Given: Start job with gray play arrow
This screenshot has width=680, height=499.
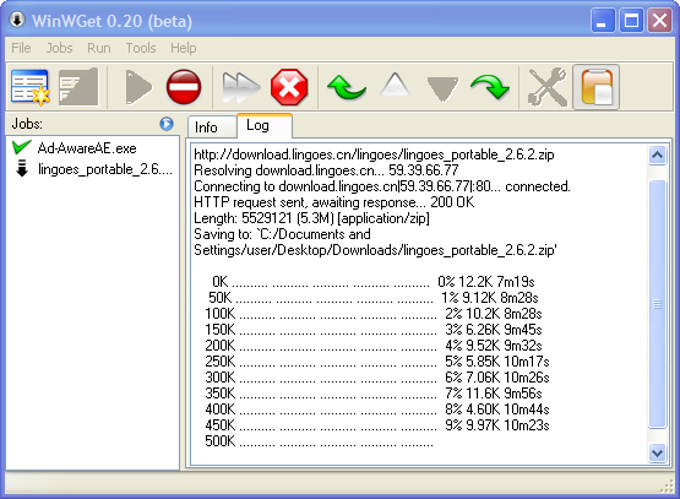Looking at the screenshot, I should tap(138, 87).
